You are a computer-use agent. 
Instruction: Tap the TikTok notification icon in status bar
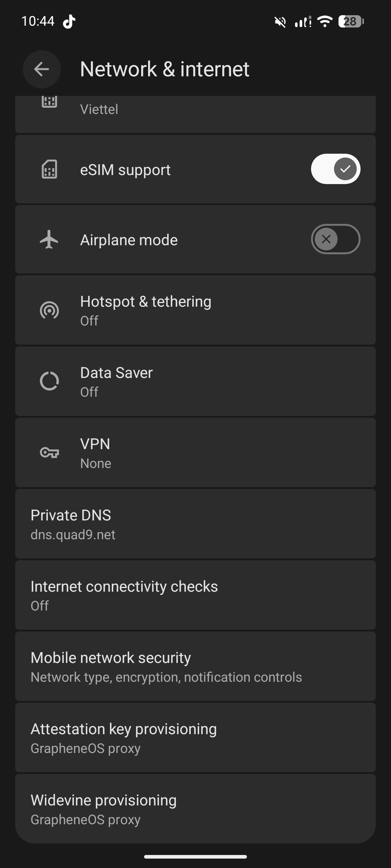pyautogui.click(x=69, y=21)
